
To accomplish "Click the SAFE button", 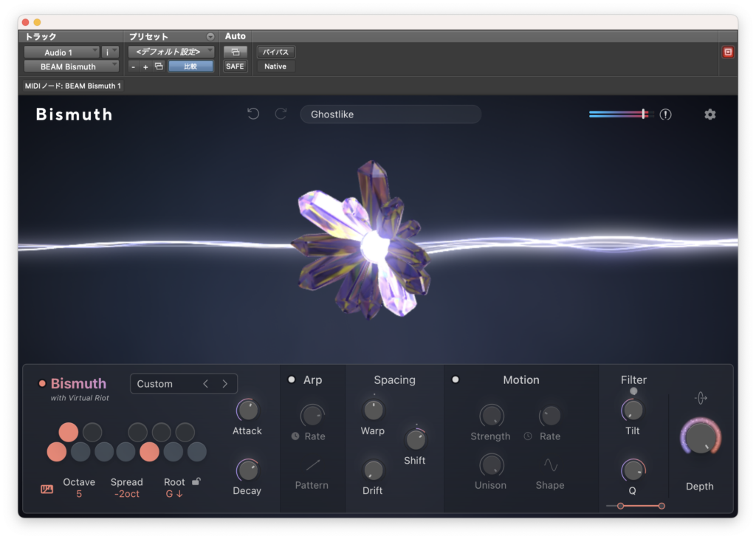I will (236, 66).
